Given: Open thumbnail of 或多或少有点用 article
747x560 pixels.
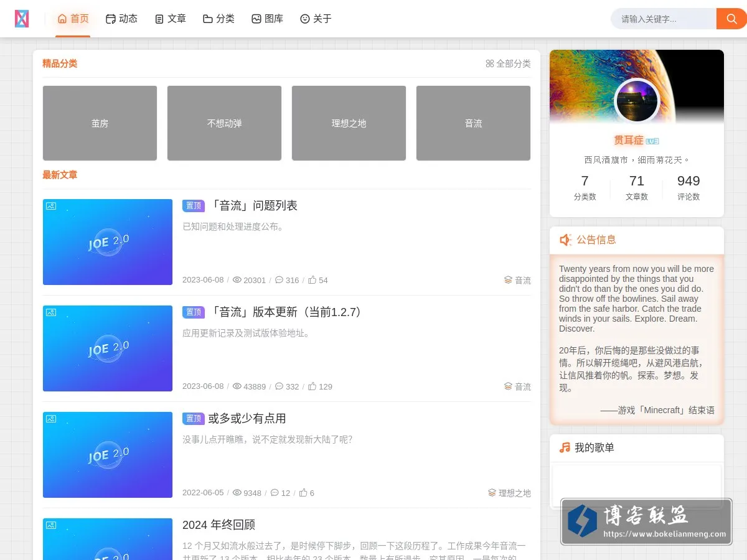Looking at the screenshot, I should tap(108, 455).
